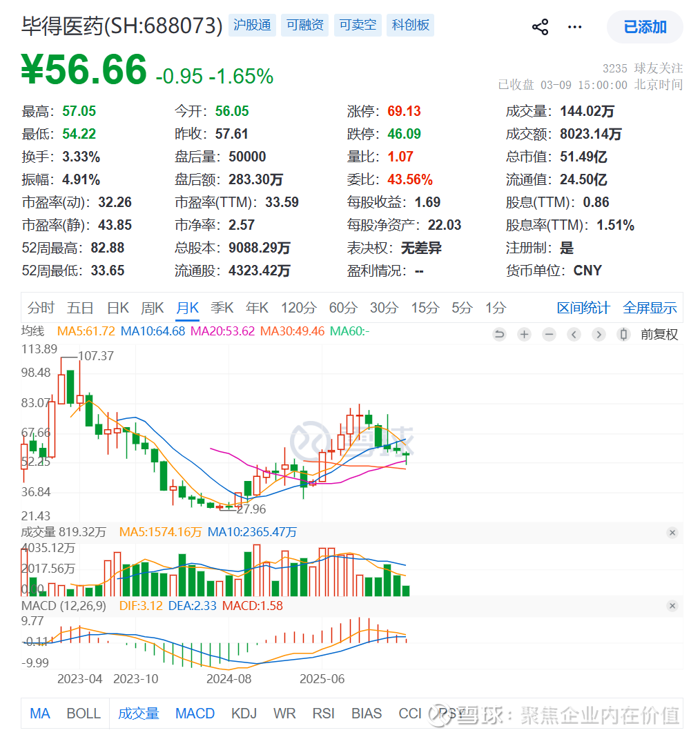Select the 1分 interval tab
The image size is (700, 737).
[496, 308]
